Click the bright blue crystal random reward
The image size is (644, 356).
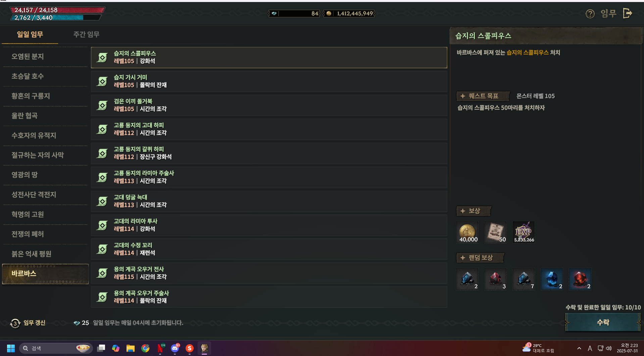[x=552, y=279]
